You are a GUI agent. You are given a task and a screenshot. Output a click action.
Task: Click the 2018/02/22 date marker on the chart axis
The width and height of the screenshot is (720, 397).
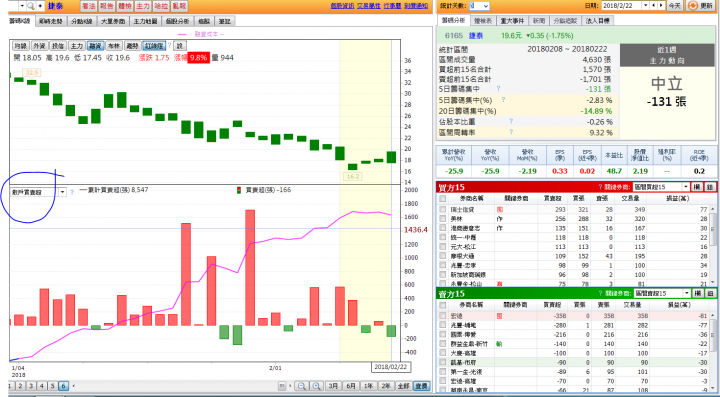pyautogui.click(x=390, y=367)
